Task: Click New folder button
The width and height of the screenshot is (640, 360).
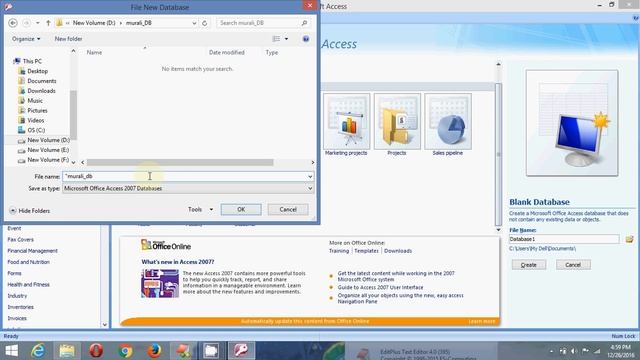Action: pos(68,39)
